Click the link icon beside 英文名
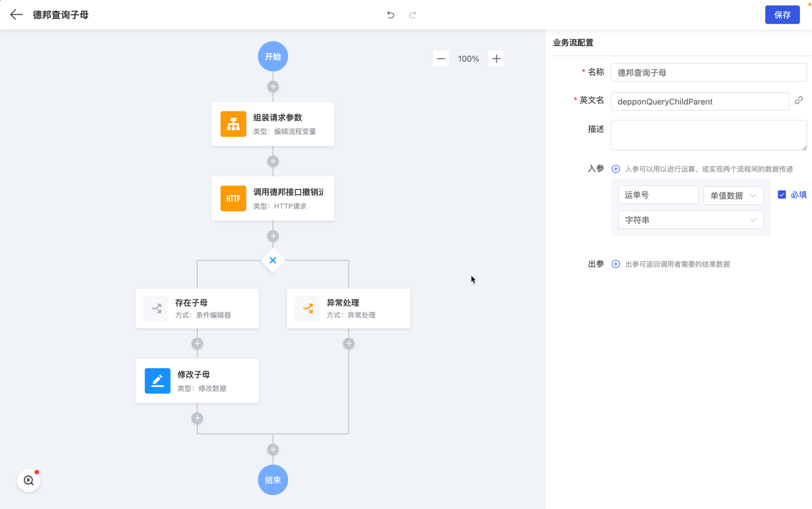This screenshot has height=509, width=812. 799,100
